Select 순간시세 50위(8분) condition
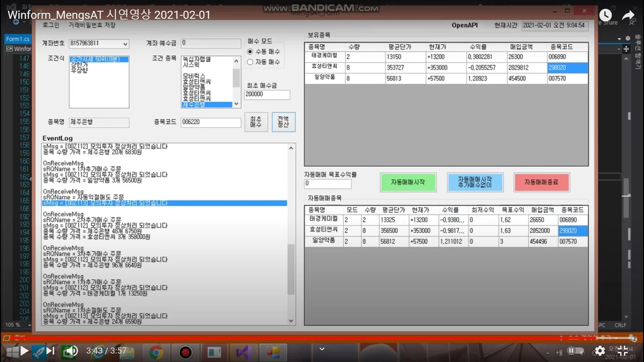Image resolution: width=644 pixels, height=362 pixels. click(x=99, y=59)
